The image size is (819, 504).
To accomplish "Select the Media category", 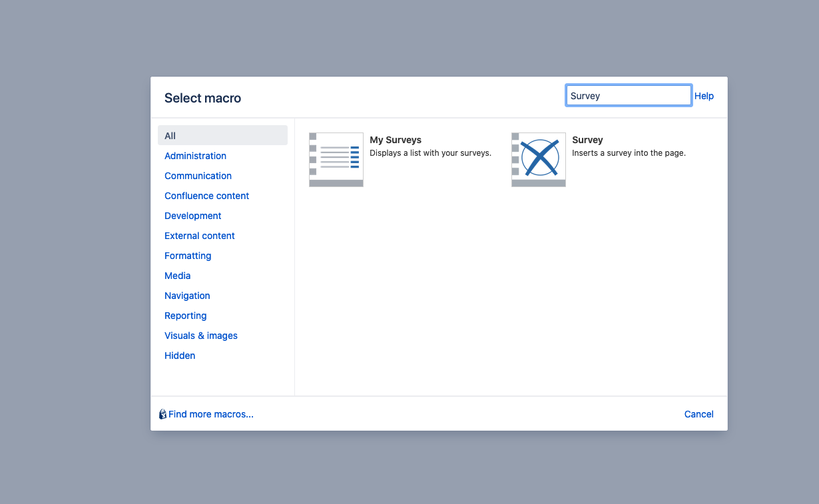I will (177, 276).
